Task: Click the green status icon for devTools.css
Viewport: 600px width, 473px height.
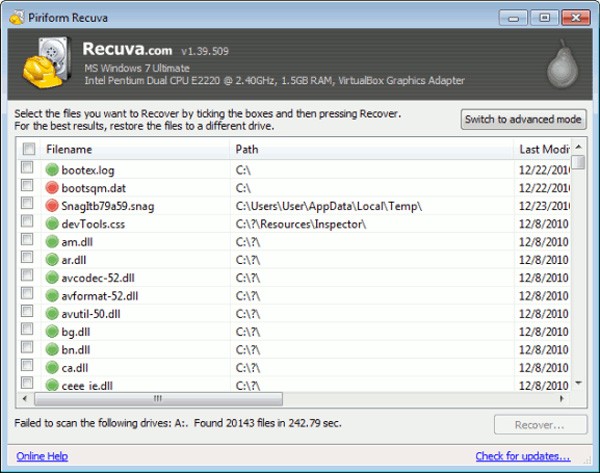Action: pos(53,224)
